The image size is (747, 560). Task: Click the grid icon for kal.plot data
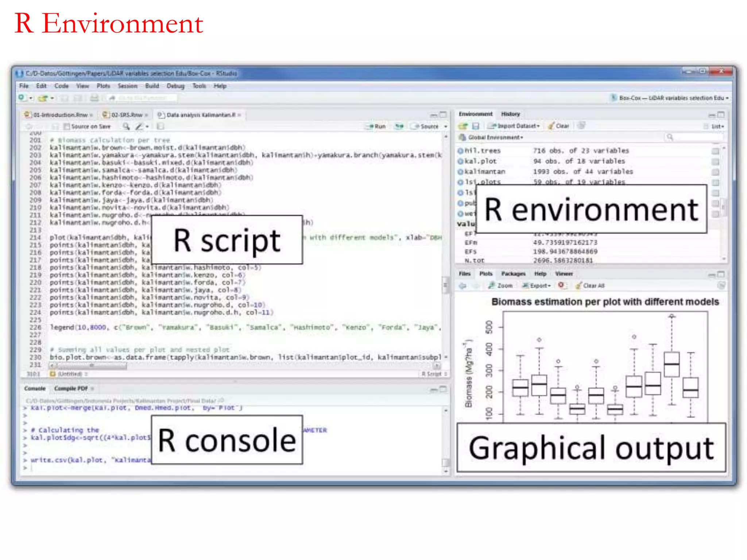point(715,162)
